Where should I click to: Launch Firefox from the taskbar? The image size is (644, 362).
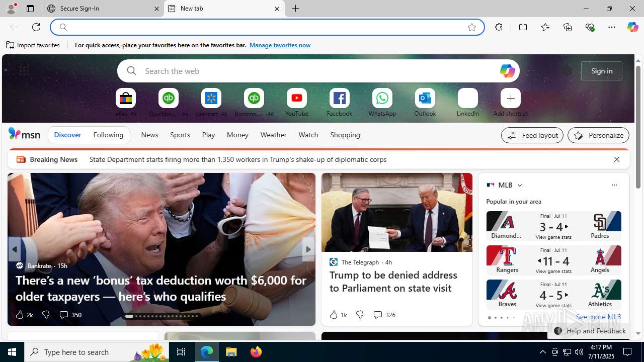(256, 352)
